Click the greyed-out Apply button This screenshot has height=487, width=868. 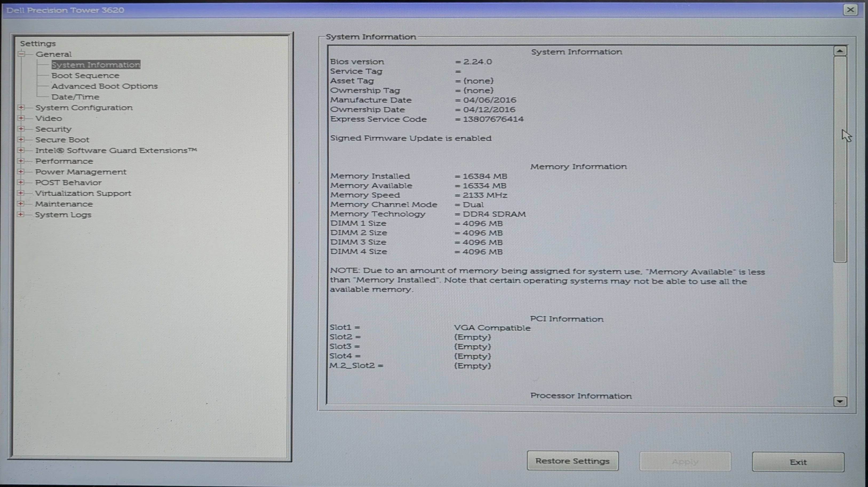pyautogui.click(x=685, y=462)
